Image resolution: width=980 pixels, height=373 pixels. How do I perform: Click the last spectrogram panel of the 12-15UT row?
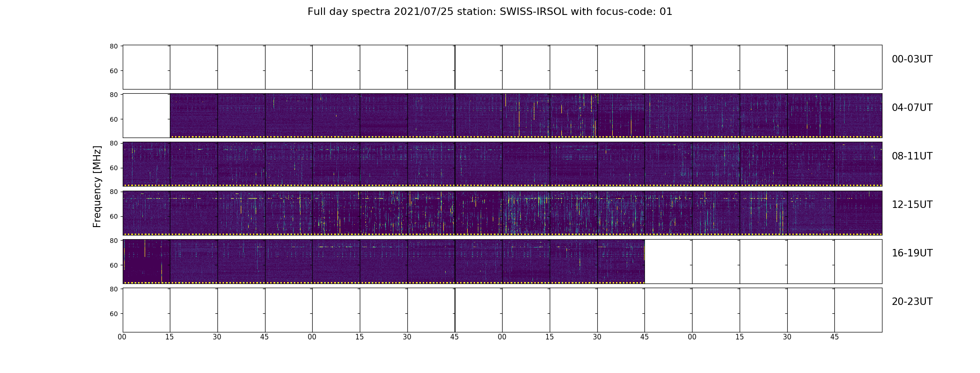click(x=858, y=213)
